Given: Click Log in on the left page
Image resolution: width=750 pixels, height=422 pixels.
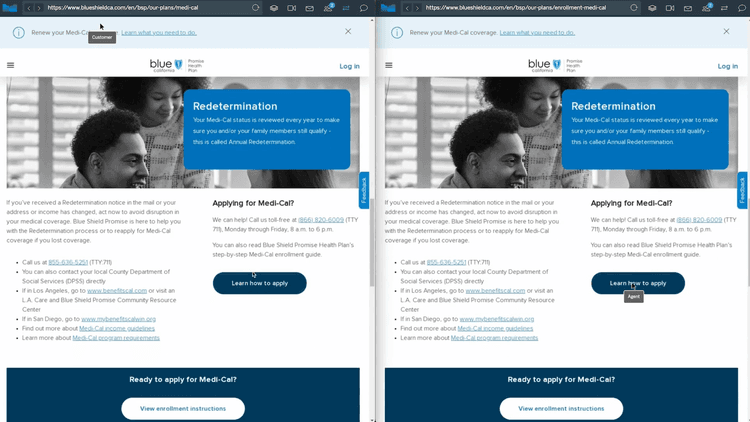Looking at the screenshot, I should 349,66.
